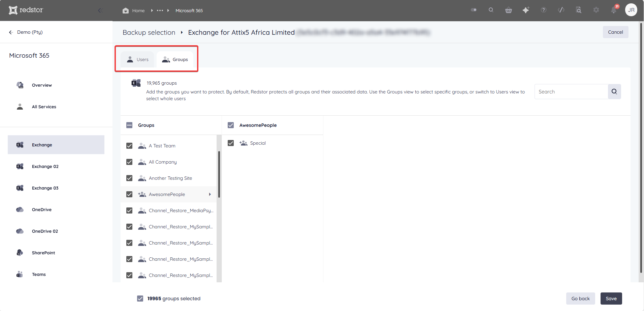The height and width of the screenshot is (311, 644).
Task: Select the Channel_Restore_MediaPsy group name
Action: tap(181, 210)
